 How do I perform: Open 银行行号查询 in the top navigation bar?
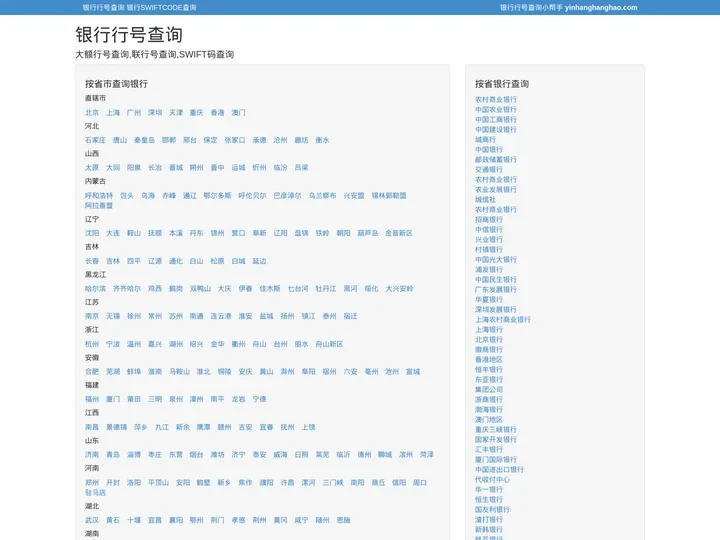click(103, 7)
